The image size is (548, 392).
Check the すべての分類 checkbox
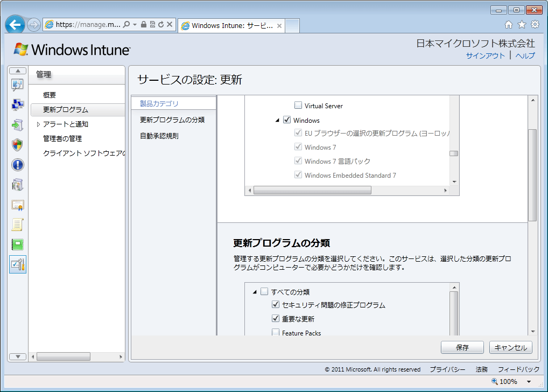(x=264, y=291)
